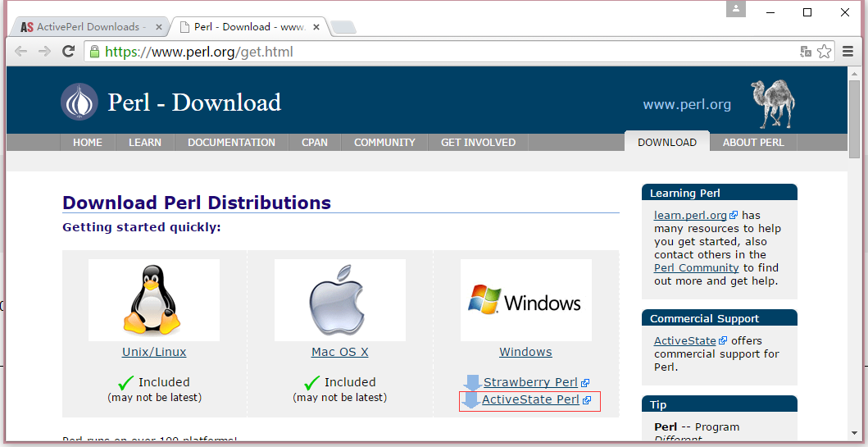Viewport: 868px width, 447px height.
Task: Click the ActiveState Perl download arrow
Action: point(470,400)
